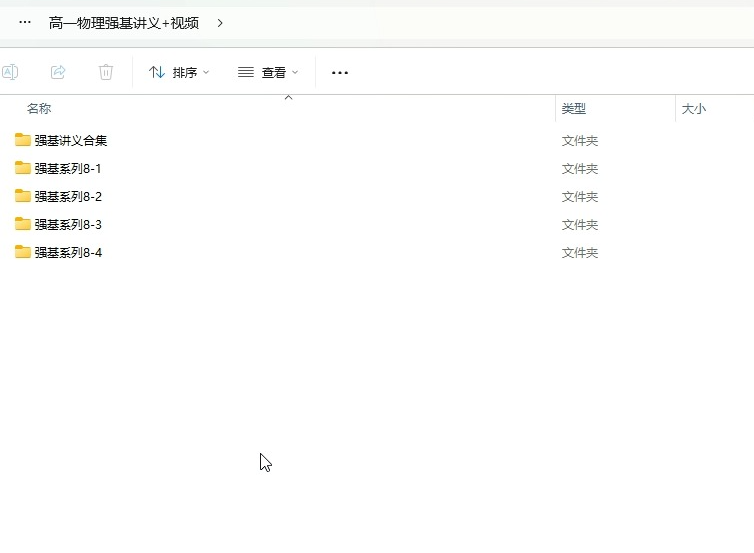Click the 高一物理强基讲义+视频 breadcrumb

tap(124, 23)
